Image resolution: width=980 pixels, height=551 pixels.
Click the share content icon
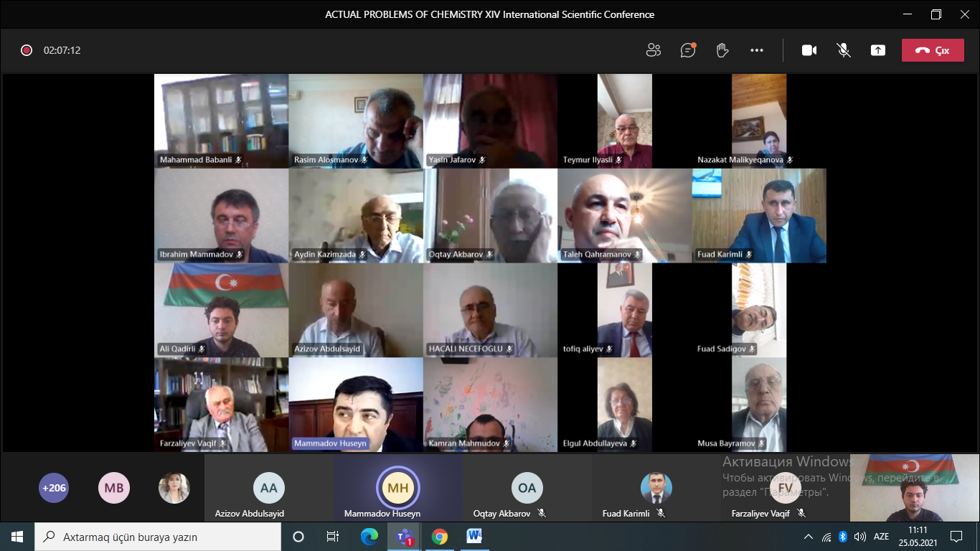coord(878,50)
